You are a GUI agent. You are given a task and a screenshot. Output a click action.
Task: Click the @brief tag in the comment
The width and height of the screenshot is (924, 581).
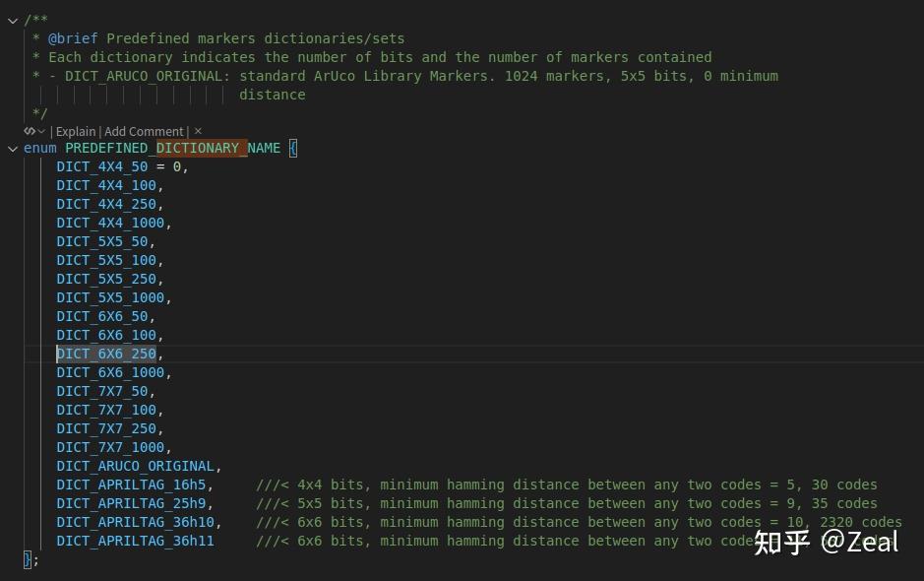point(73,38)
